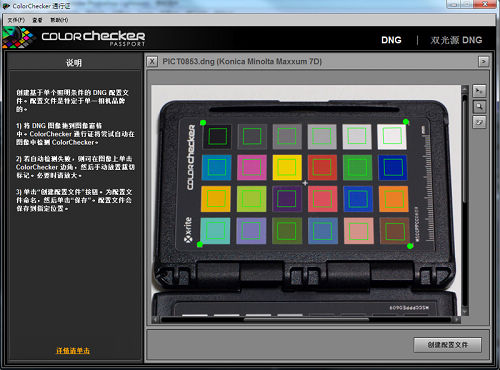Close PICT0853.dng with the X button

pos(152,61)
